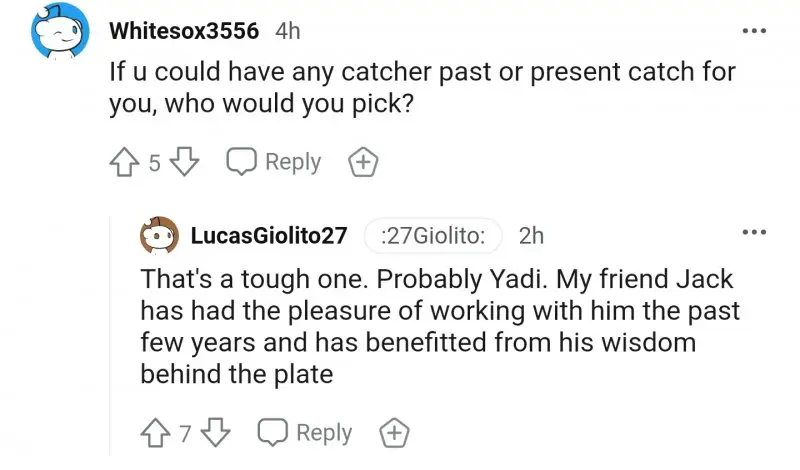Open the Whitesox3556 user profile link
Screen dimensions: 800x470
(185, 31)
